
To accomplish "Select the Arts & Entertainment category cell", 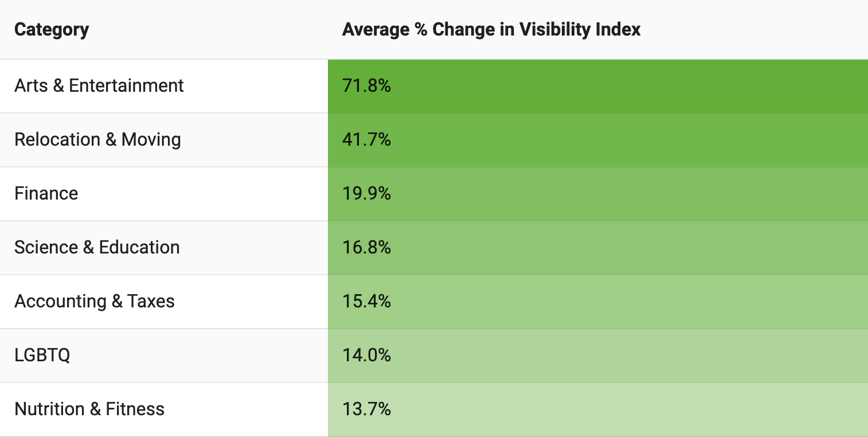I will pos(99,86).
